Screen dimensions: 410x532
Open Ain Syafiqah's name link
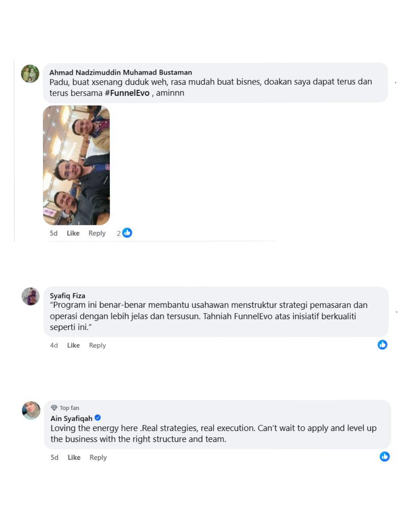(x=71, y=418)
